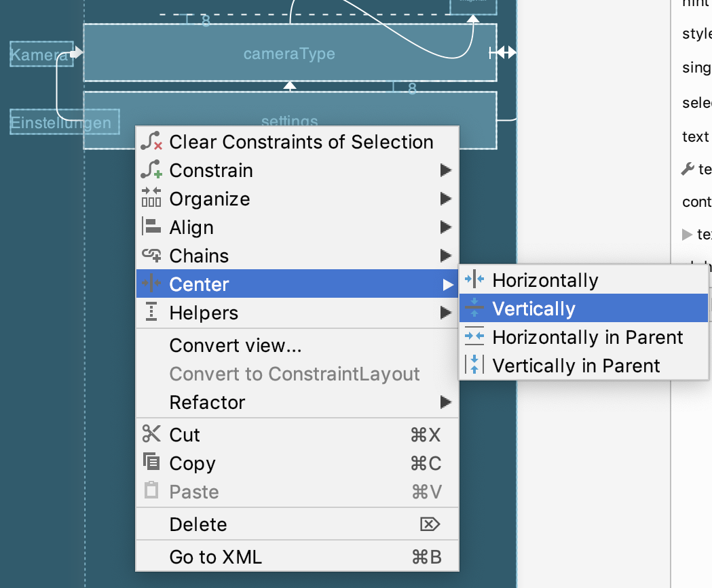This screenshot has width=712, height=588.
Task: Select Horizontally in Parent option
Action: 587,337
